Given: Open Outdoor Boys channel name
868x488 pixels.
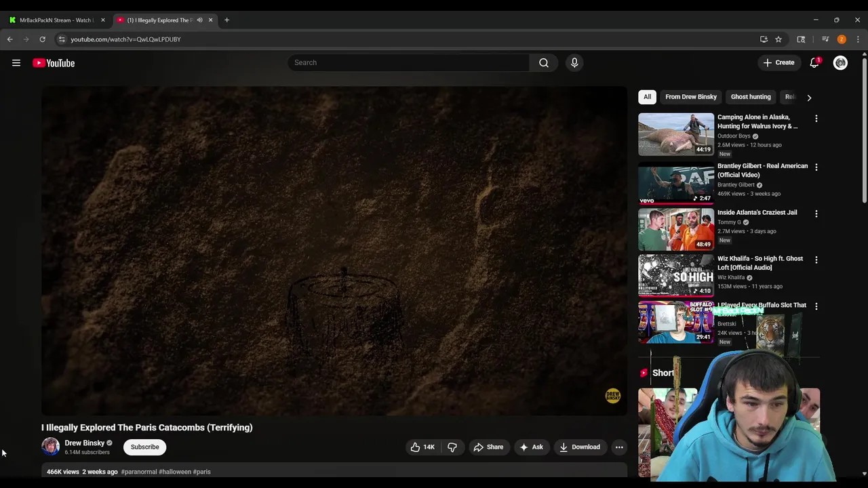Looking at the screenshot, I should pyautogui.click(x=734, y=136).
